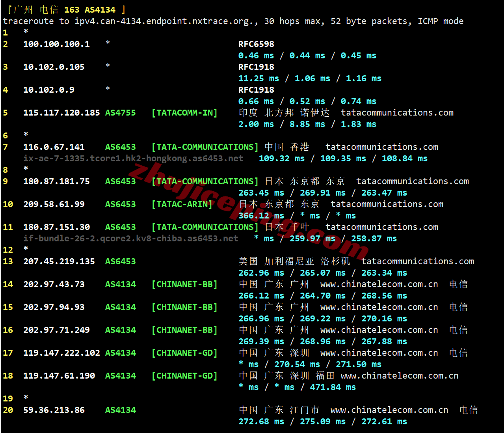Select the IP address 119.147.222.102

pyautogui.click(x=61, y=353)
